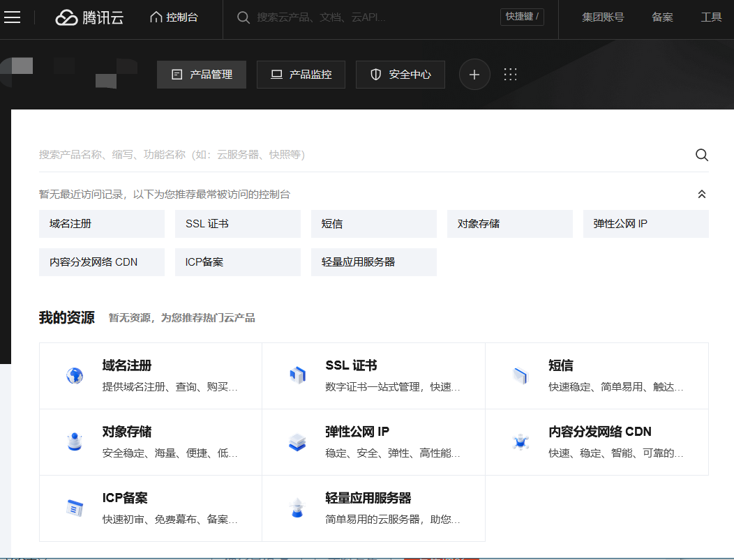Open the 备案 menu in the header
Screen dimensions: 734x560
click(x=662, y=17)
